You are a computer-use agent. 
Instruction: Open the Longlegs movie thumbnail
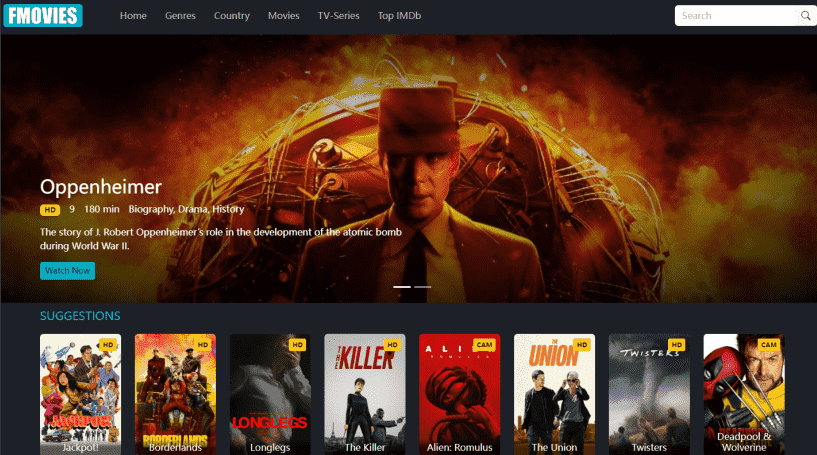pyautogui.click(x=270, y=394)
